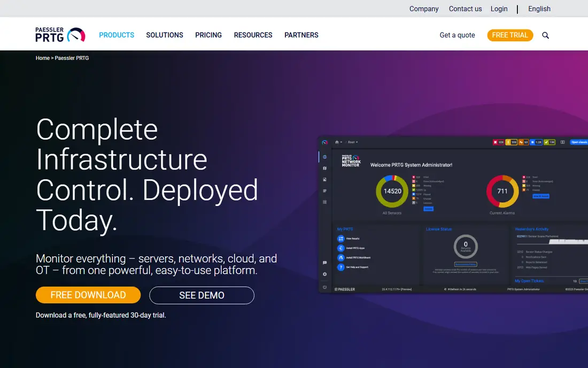The image size is (588, 368).
Task: Click the FREE TRIAL button
Action: [x=510, y=35]
